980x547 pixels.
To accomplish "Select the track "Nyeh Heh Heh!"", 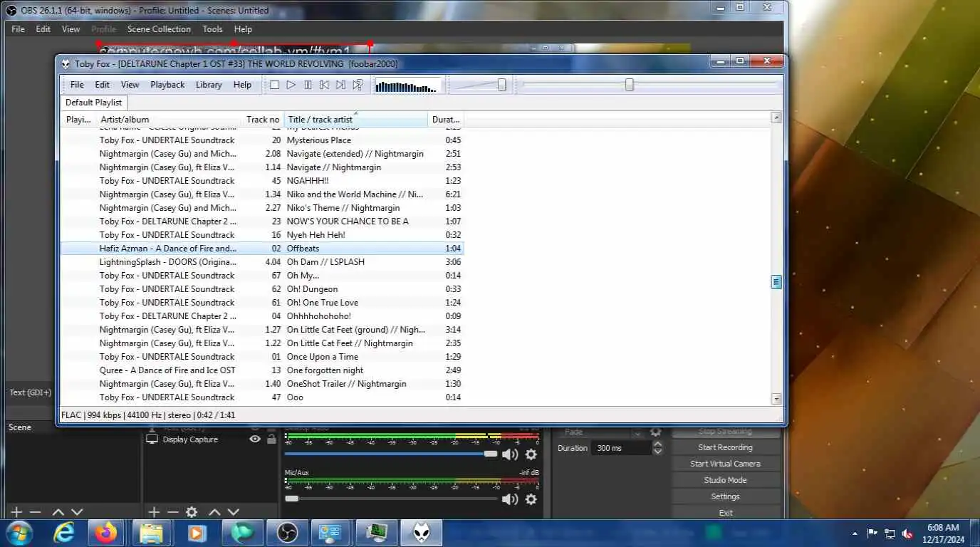I will pos(262,235).
